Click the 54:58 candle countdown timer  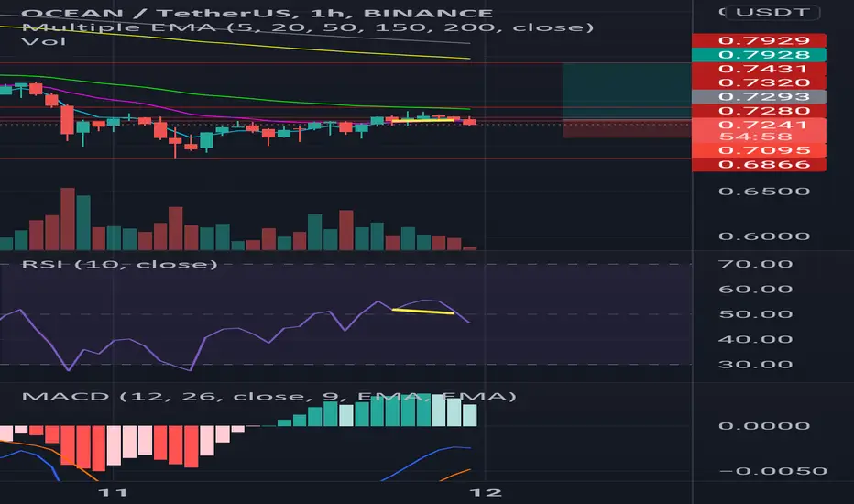pos(756,137)
